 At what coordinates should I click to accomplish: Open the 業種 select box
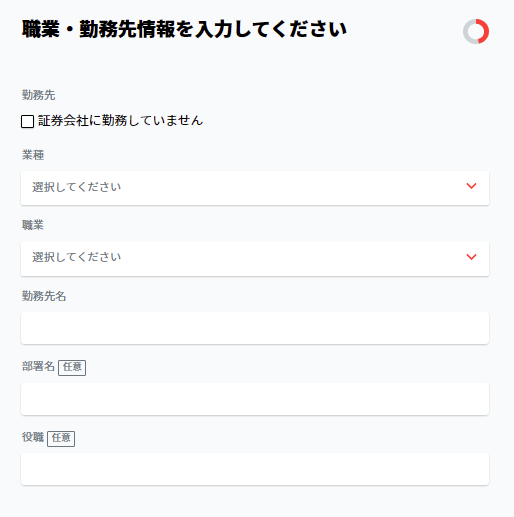pyautogui.click(x=255, y=188)
